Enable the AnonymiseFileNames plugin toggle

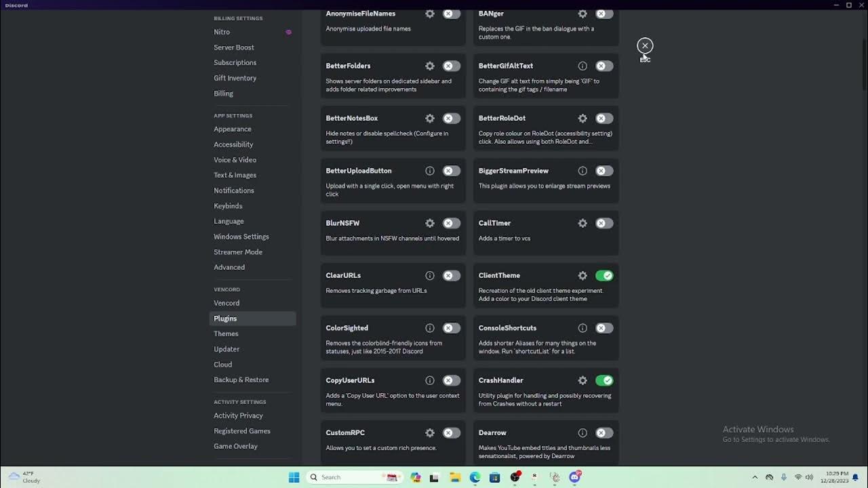pyautogui.click(x=452, y=14)
